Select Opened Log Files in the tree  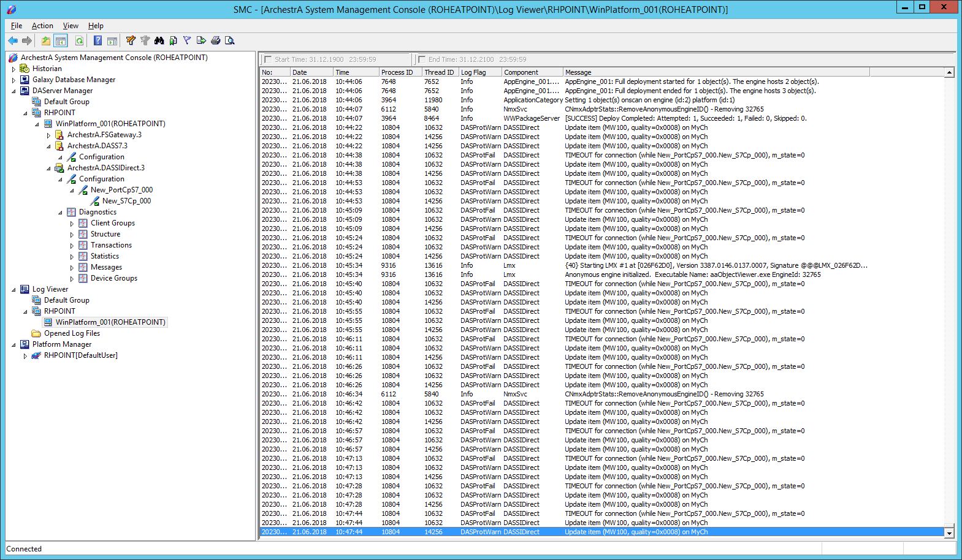pos(72,333)
